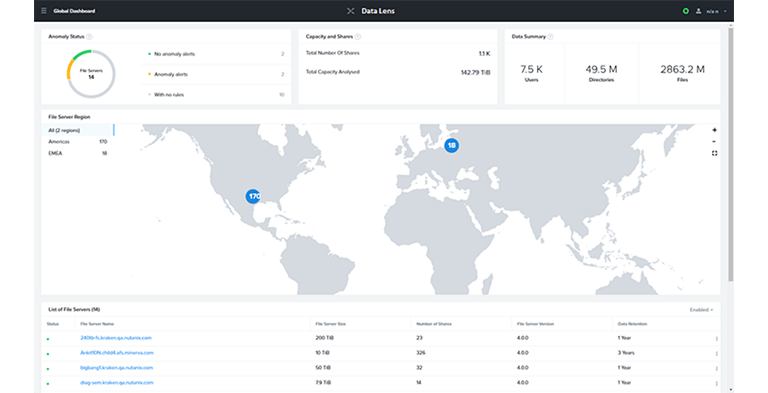Click the Nutanix X logo icon
The height and width of the screenshot is (393, 768).
tap(351, 11)
